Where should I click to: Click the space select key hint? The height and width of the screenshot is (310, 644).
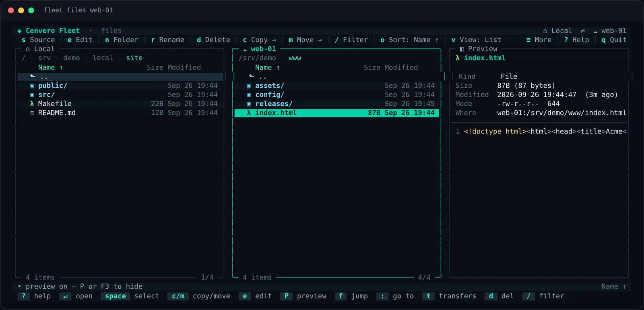(130, 296)
